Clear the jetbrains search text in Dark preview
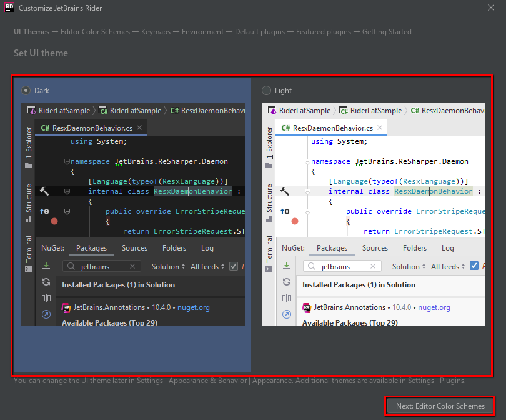This screenshot has height=420, width=506. (132, 266)
